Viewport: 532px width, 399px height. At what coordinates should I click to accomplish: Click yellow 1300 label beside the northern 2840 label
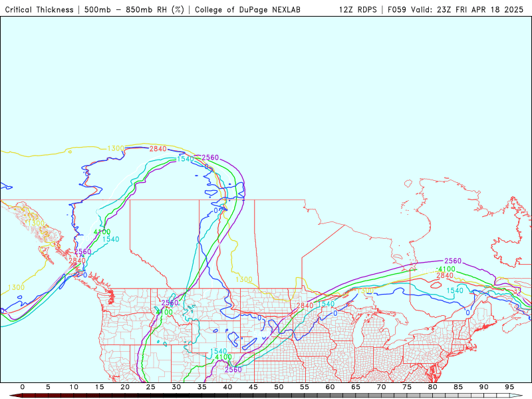pos(116,148)
